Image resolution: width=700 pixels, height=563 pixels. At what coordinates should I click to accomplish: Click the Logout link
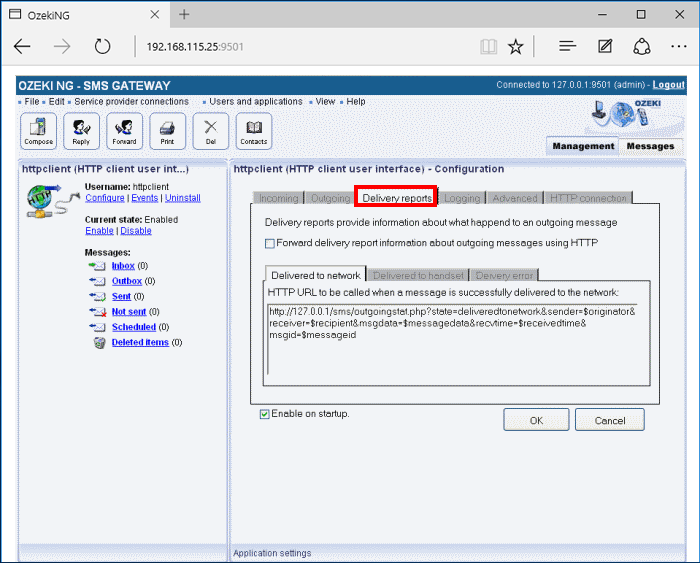[668, 86]
